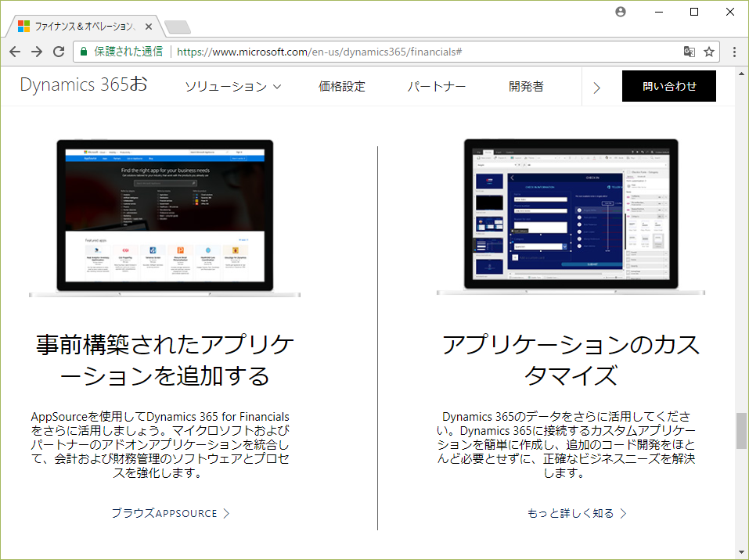This screenshot has height=560, width=749.
Task: Click the ブラウズAPPSOURCE link
Action: 171,513
